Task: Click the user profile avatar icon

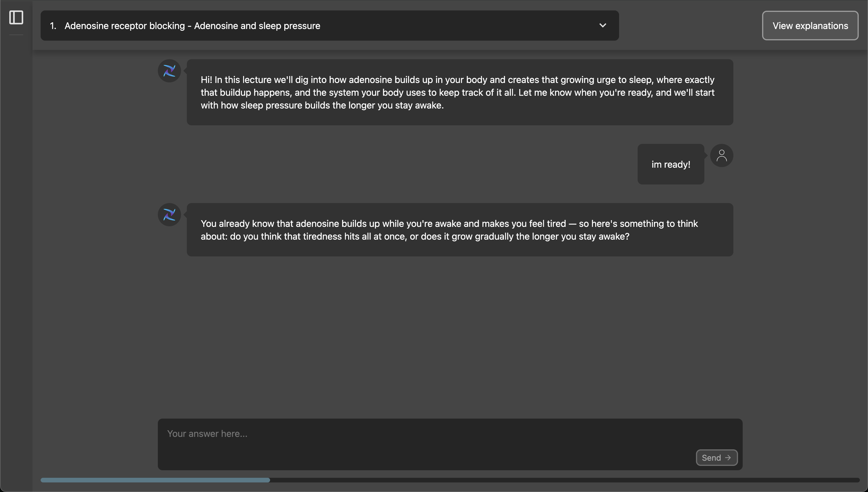Action: pos(721,155)
